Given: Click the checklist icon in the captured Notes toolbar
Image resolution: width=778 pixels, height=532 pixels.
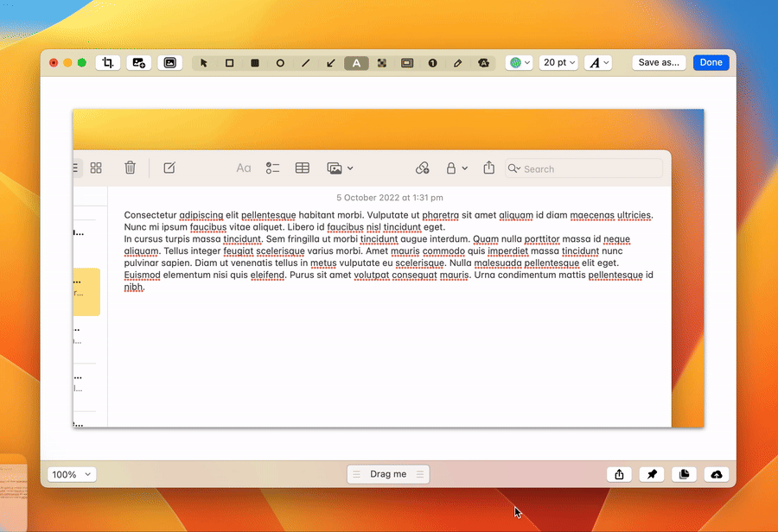Looking at the screenshot, I should coord(272,168).
